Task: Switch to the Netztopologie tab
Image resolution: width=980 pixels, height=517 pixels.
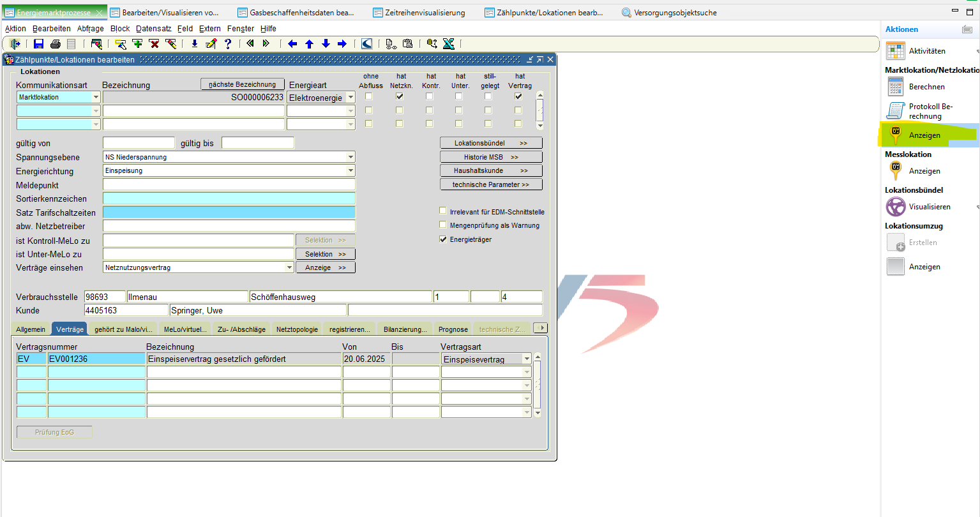Action: 297,329
